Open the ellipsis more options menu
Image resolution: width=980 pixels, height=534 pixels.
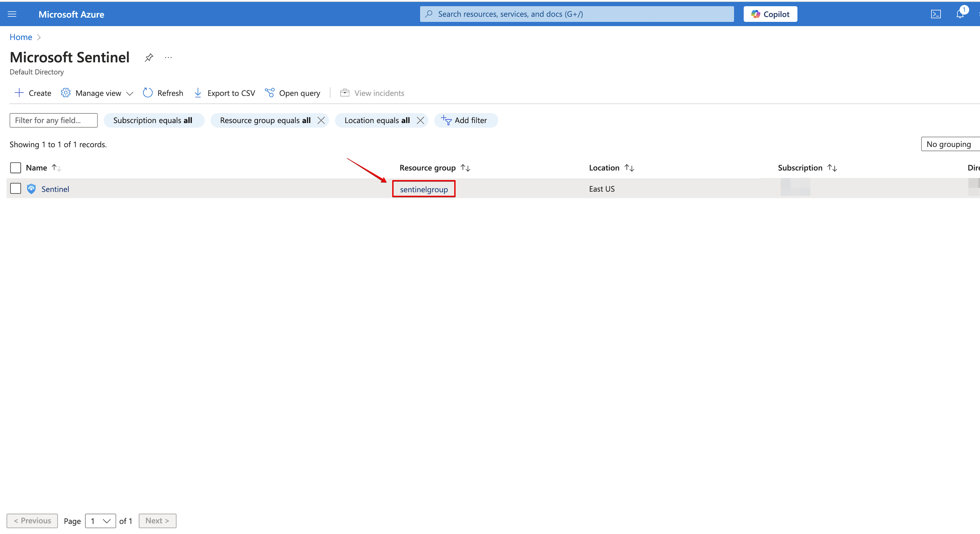[x=168, y=58]
